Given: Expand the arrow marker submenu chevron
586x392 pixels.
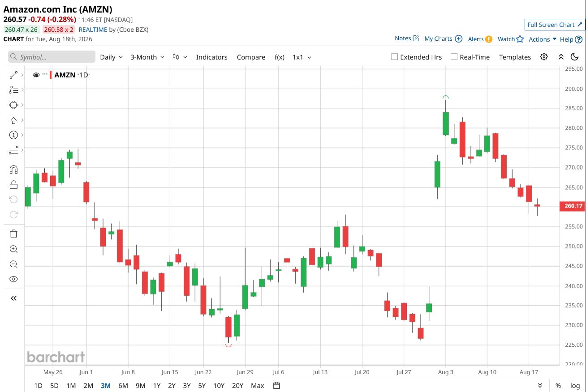Looking at the screenshot, I should (22, 120).
